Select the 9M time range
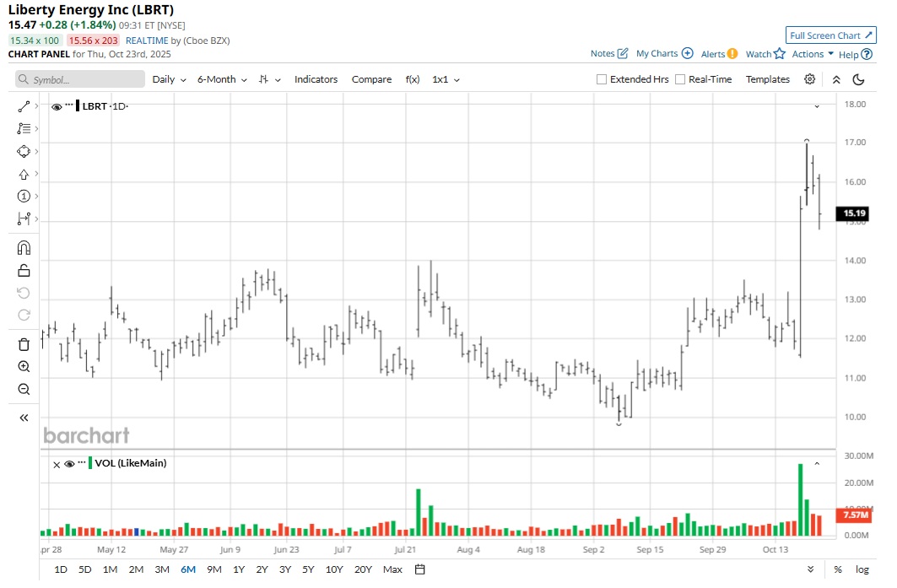 point(214,569)
